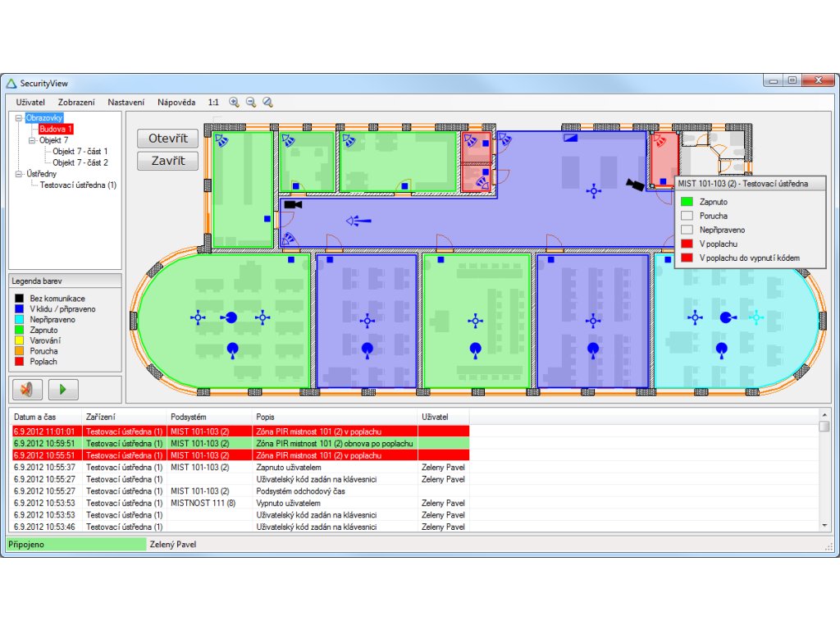The width and height of the screenshot is (840, 630).
Task: Click the Nepřipraveno status box in popup
Action: pyautogui.click(x=687, y=230)
